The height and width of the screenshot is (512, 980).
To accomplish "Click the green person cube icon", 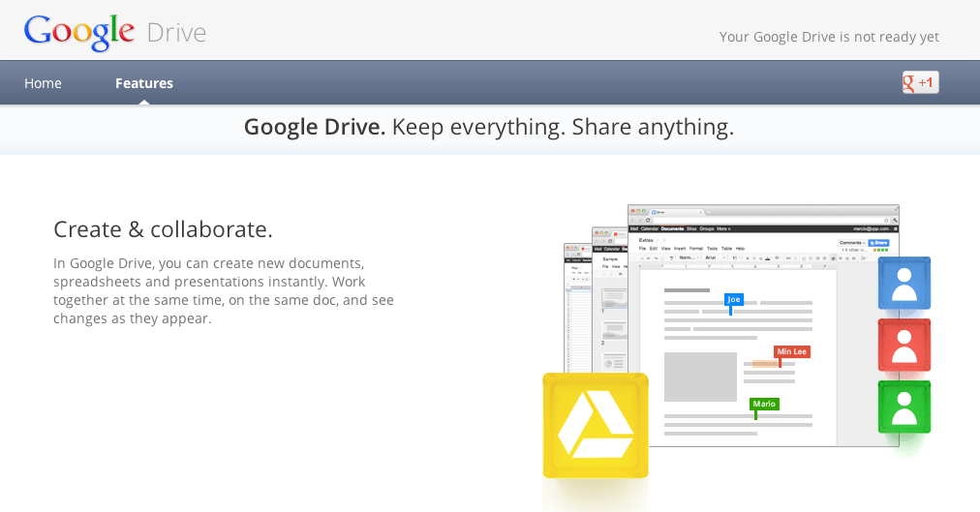I will coord(903,407).
